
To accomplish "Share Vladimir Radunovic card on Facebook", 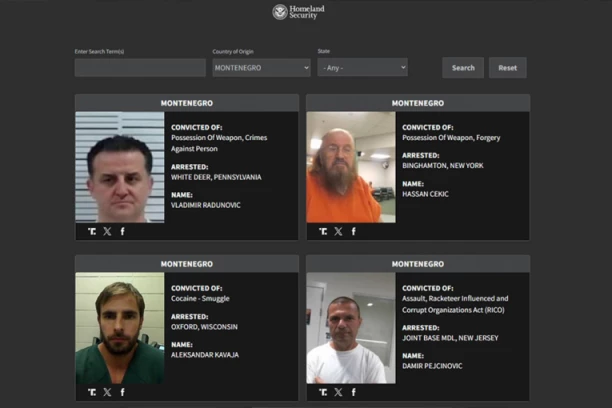I will click(122, 231).
